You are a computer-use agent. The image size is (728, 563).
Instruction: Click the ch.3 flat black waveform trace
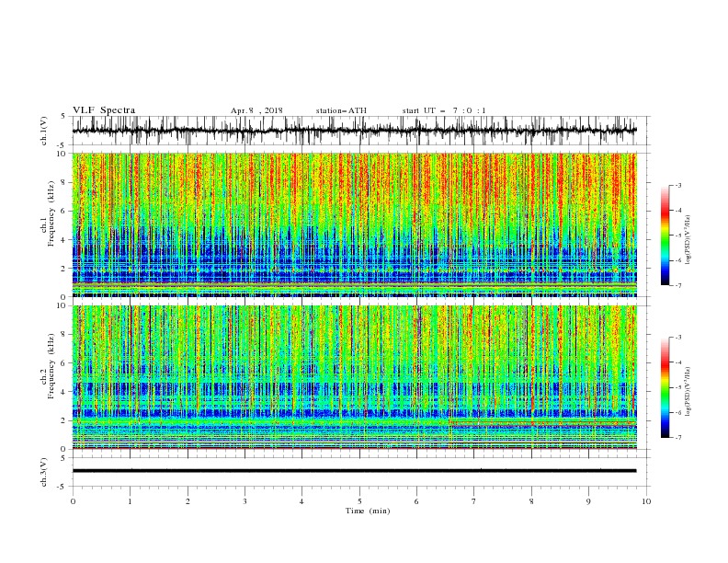(x=354, y=471)
